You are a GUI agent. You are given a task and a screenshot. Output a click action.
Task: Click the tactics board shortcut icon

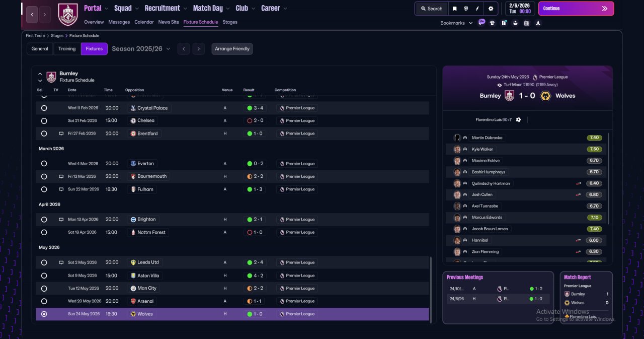(504, 23)
